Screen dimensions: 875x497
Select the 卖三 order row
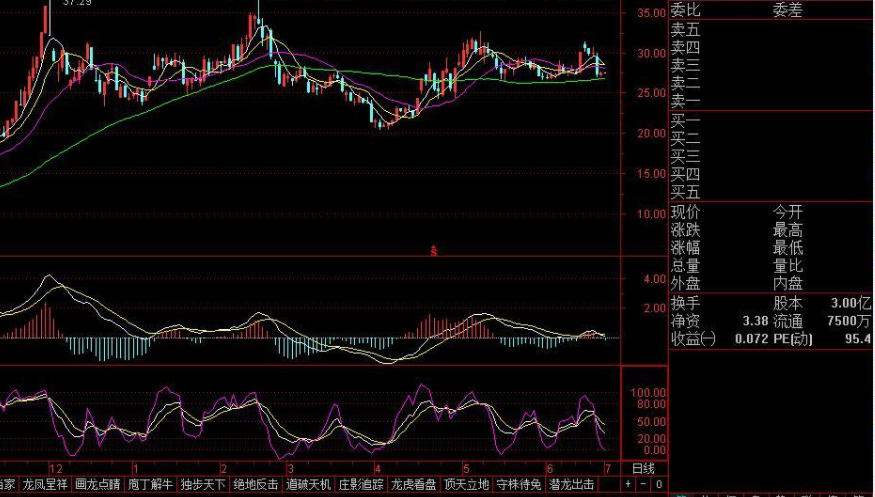click(x=772, y=65)
